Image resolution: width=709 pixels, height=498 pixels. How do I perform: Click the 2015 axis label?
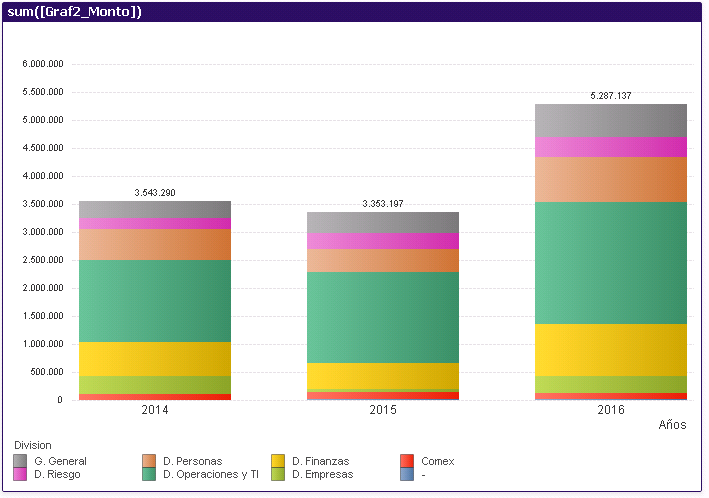383,410
